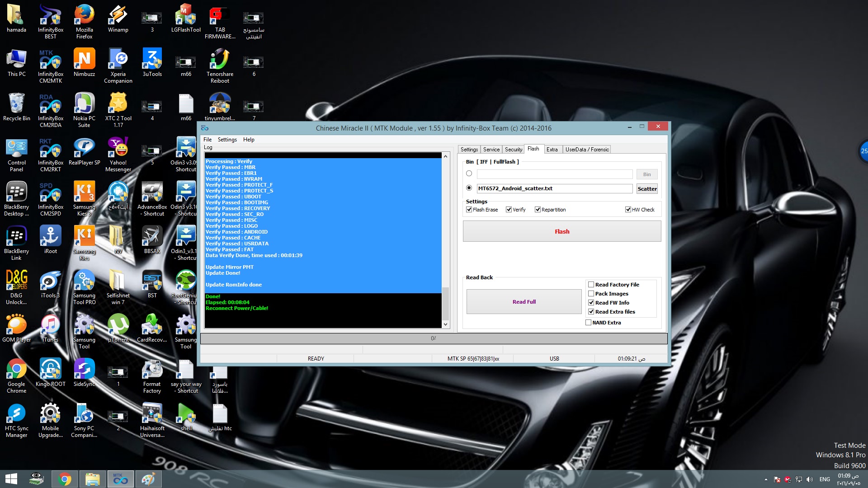The height and width of the screenshot is (488, 868).
Task: Switch to the Security tab
Action: pos(513,150)
